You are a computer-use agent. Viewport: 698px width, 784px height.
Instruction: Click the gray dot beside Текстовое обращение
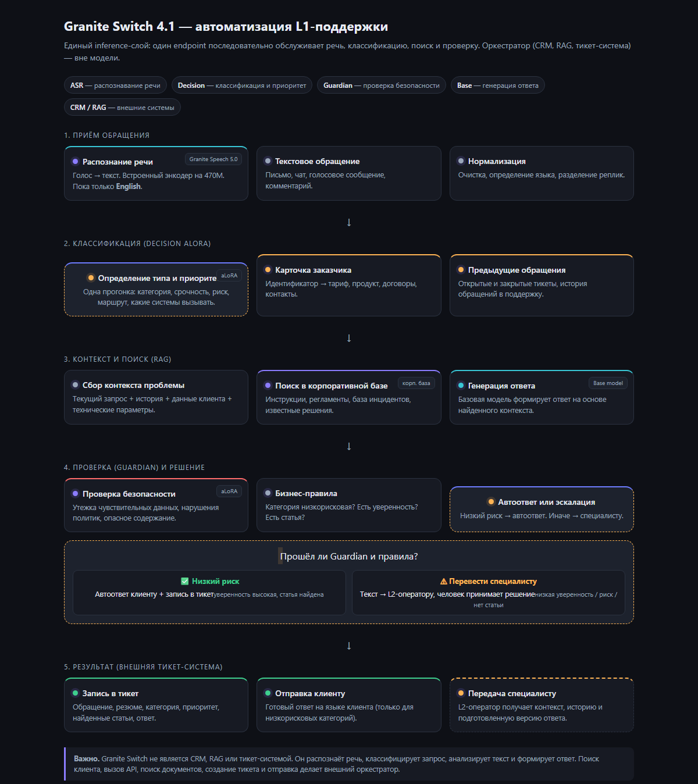pyautogui.click(x=268, y=161)
